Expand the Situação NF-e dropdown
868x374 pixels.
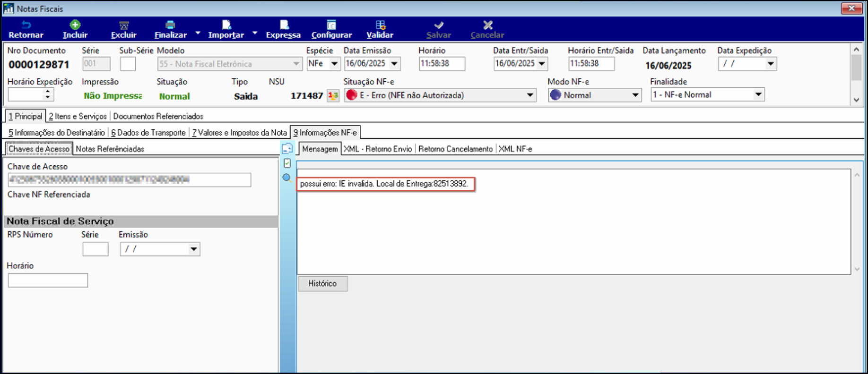[530, 95]
